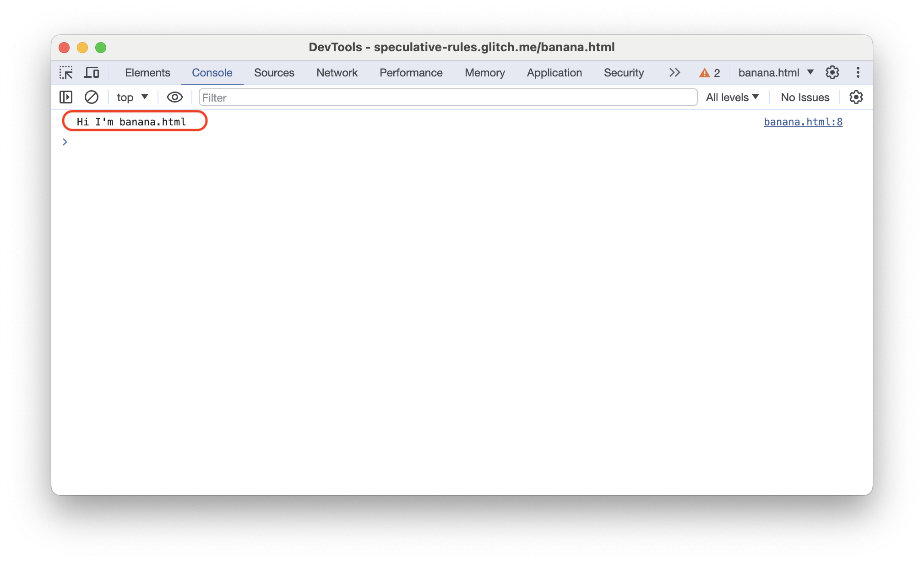Click the sidebar toggle panel icon

point(65,97)
